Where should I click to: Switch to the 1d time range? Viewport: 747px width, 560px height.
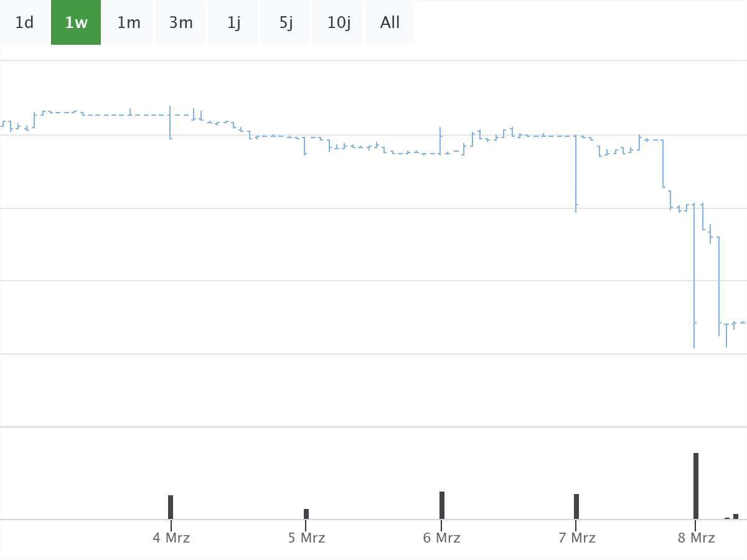point(24,22)
